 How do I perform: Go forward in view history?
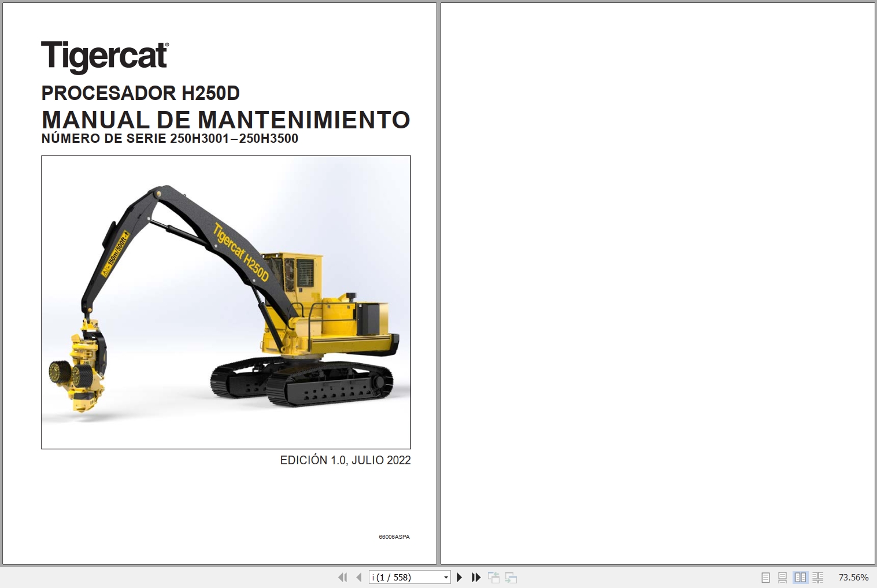[511, 577]
